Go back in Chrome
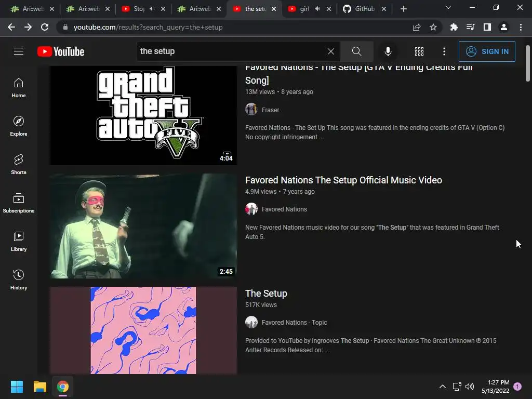The height and width of the screenshot is (399, 532). (x=11, y=27)
